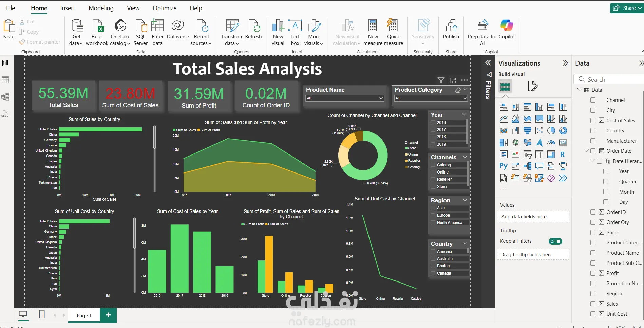Switch to desktop layout view icon

pos(23,314)
